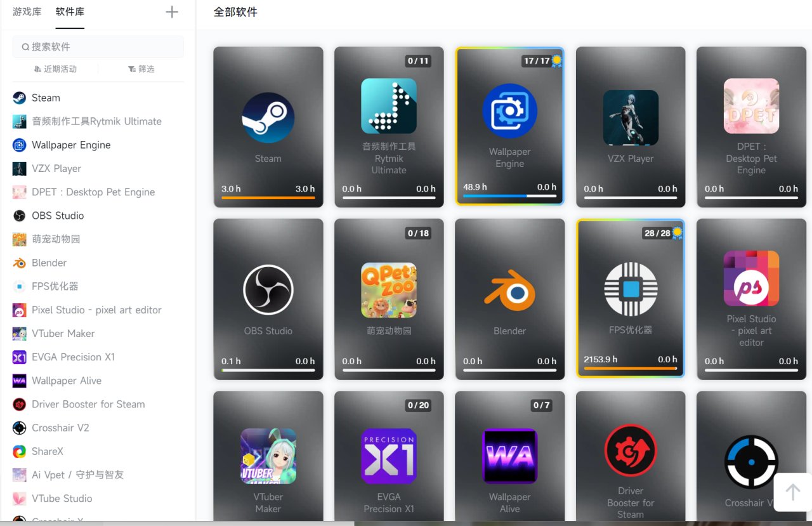Click the Steam icon in the sidebar list
812x526 pixels.
pos(20,98)
